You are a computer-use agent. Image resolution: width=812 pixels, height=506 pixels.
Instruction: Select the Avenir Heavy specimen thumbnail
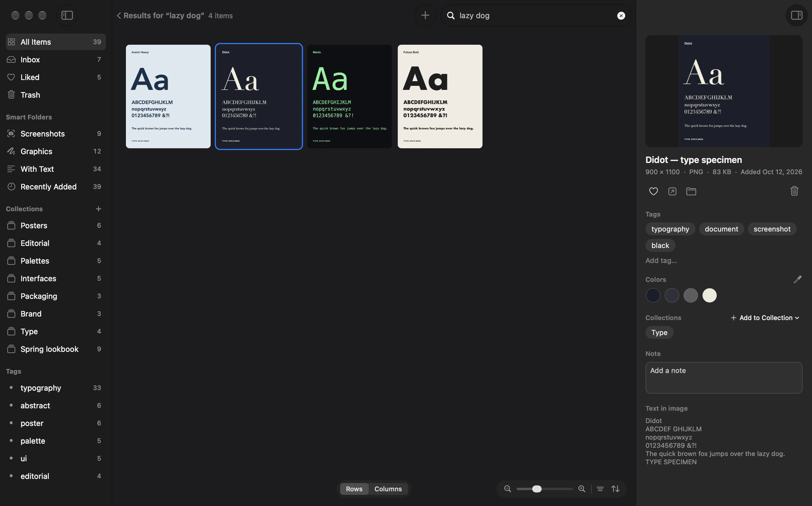(x=168, y=96)
